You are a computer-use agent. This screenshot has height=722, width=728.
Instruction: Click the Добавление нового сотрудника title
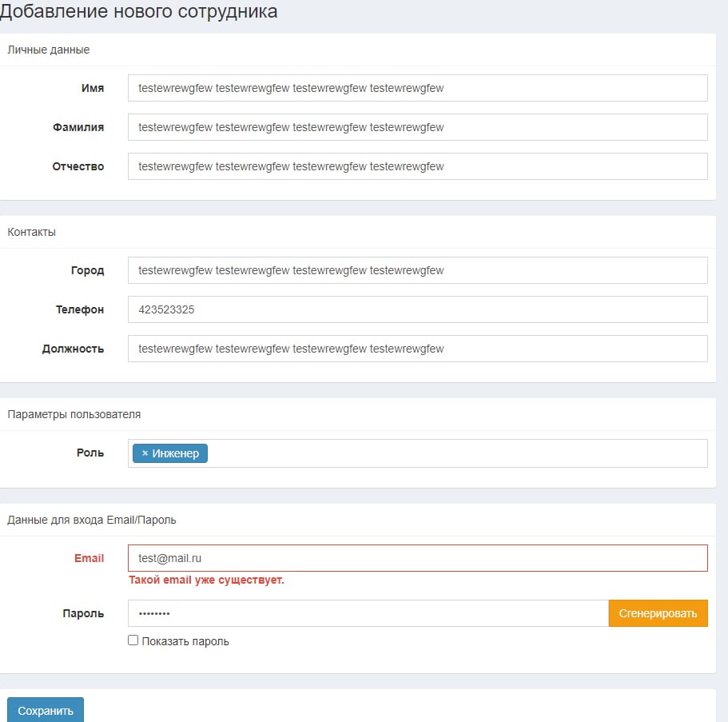click(x=138, y=11)
